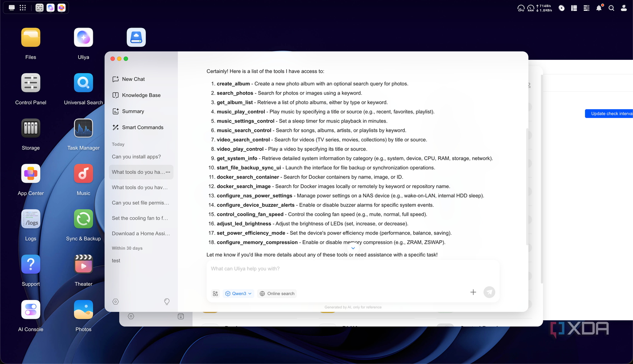The image size is (633, 364).
Task: Open the widgets layout icon in top bar
Action: point(574,8)
